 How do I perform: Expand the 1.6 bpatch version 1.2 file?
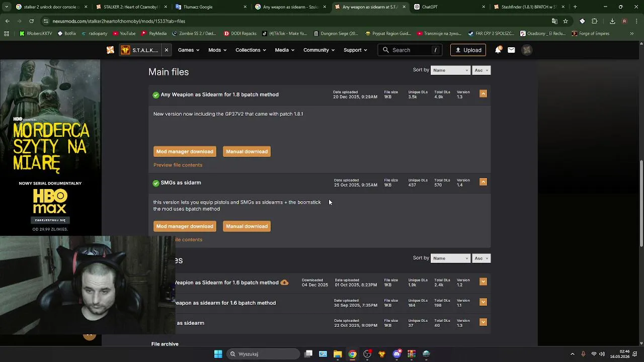[483, 282]
